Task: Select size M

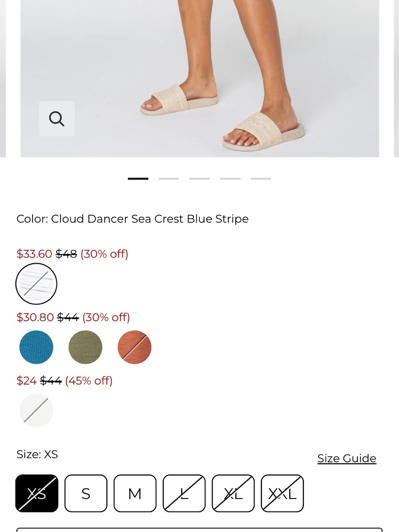Action: point(135,493)
